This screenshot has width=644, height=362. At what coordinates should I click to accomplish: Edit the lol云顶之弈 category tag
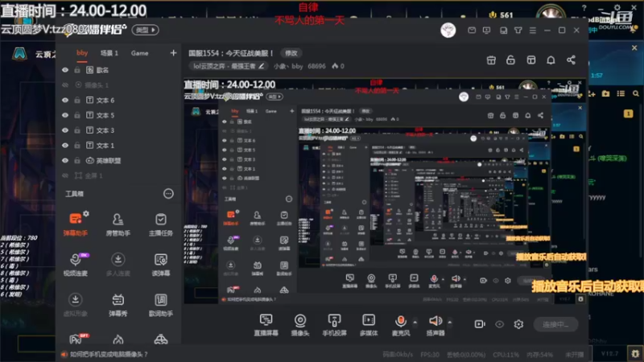[229, 66]
